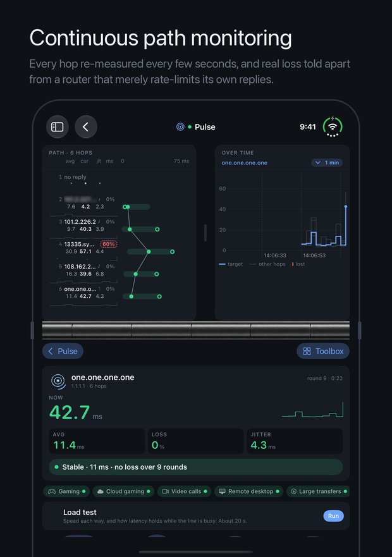Click the hop 4 latency bar dot
This screenshot has height=557, width=392.
[x=149, y=252]
